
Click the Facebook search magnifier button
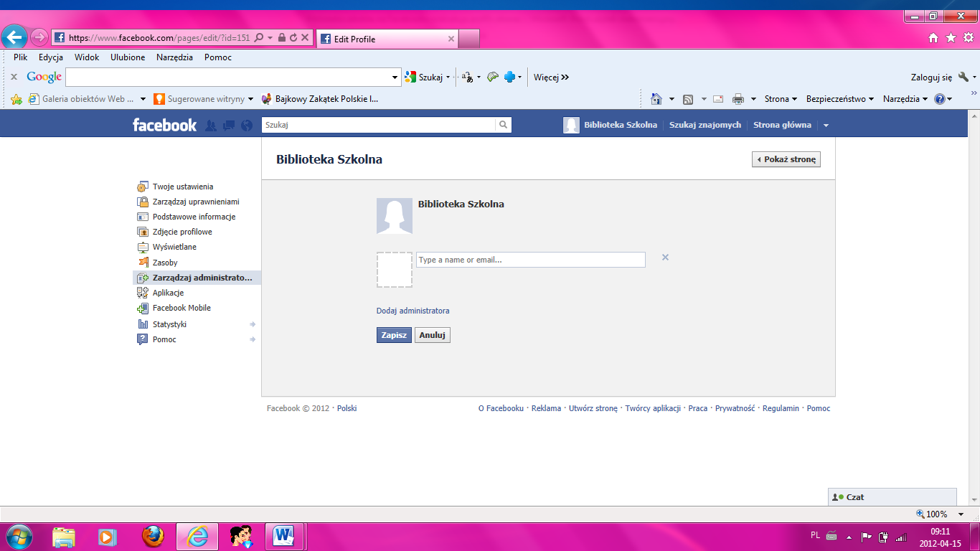click(504, 125)
